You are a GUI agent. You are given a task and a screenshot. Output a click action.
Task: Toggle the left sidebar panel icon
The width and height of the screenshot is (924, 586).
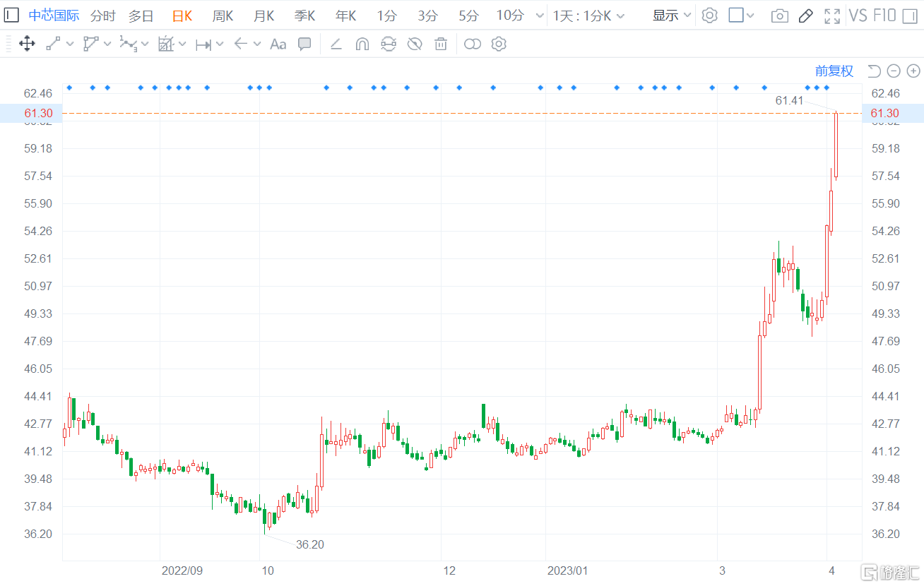point(12,16)
